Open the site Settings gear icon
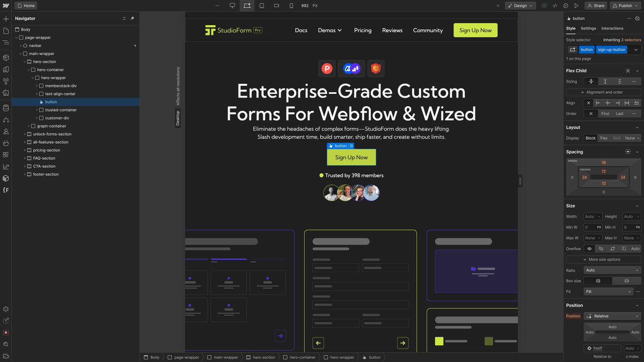Screen dimensions: 644x362 point(6,309)
